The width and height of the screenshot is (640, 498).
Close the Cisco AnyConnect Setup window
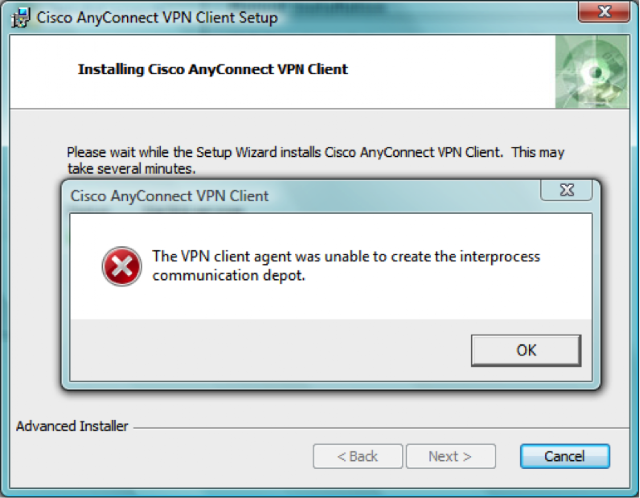point(604,11)
